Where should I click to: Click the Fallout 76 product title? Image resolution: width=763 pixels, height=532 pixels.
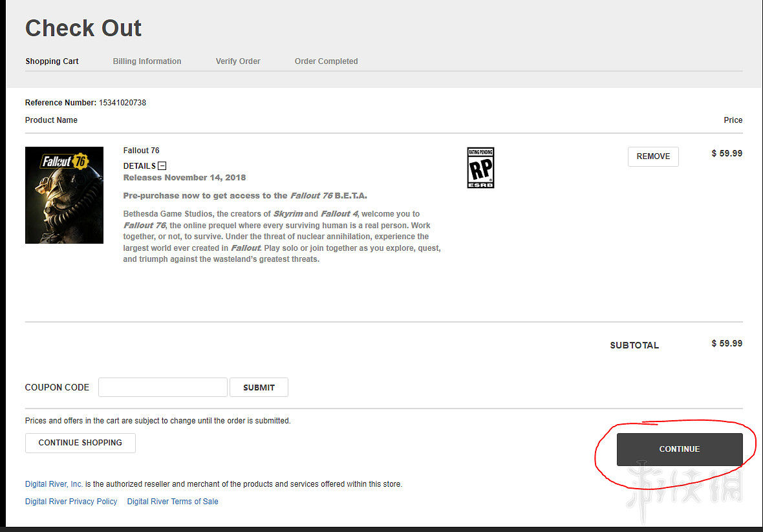(141, 151)
